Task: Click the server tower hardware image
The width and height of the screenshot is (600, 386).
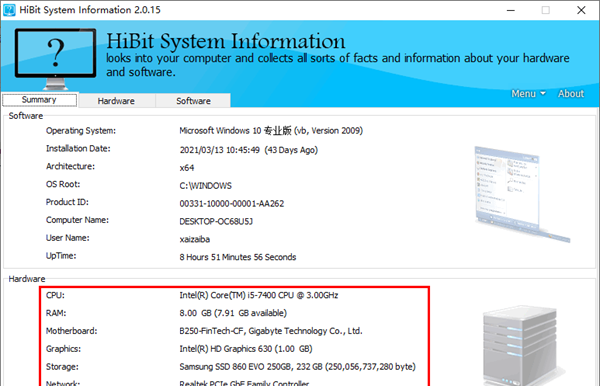Action: coord(523,344)
